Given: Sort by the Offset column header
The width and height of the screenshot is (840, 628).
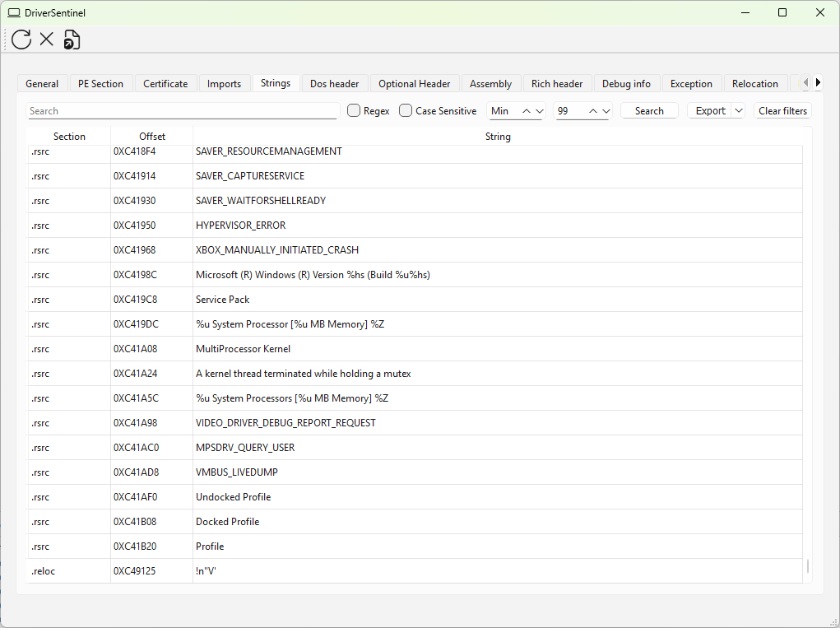Looking at the screenshot, I should [x=152, y=137].
